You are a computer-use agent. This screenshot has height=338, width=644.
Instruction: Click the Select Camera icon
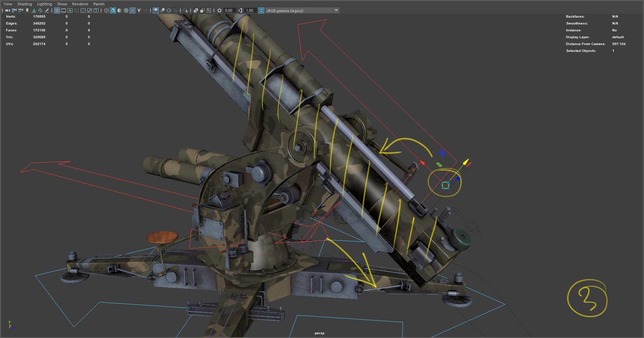(7, 10)
